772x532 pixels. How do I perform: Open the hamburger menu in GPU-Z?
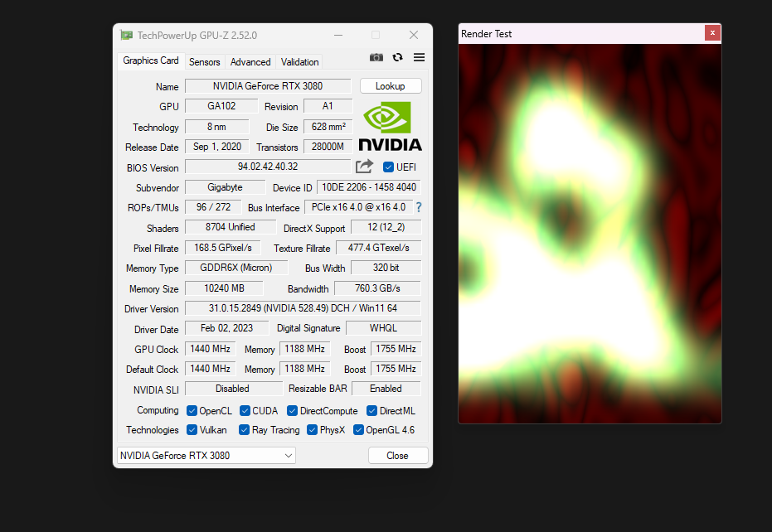coord(419,57)
